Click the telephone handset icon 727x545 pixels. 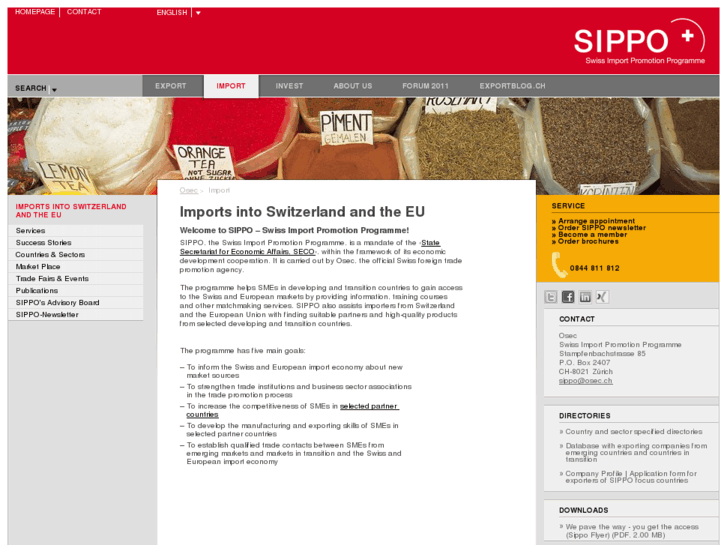tap(559, 265)
